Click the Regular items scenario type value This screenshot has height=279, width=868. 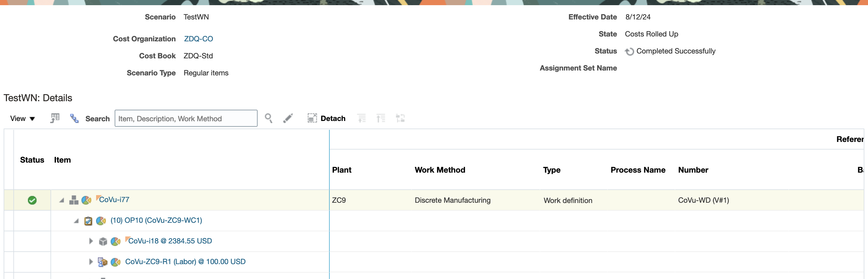(206, 73)
